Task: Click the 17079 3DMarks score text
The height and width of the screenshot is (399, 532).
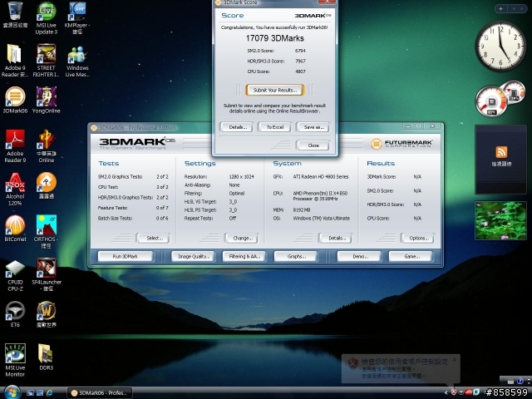Action: coord(275,38)
